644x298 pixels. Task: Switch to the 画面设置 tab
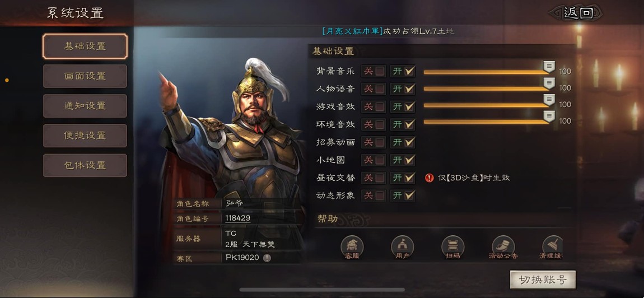point(85,76)
